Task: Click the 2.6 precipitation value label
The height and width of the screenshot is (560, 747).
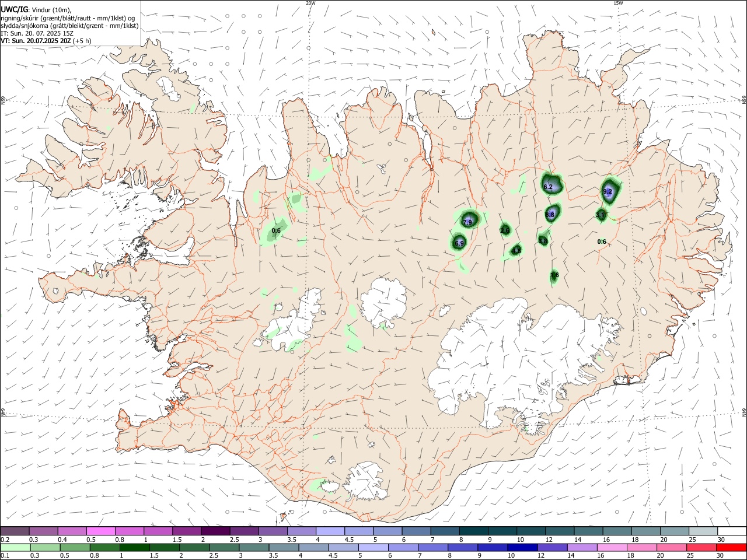Action: (505, 231)
